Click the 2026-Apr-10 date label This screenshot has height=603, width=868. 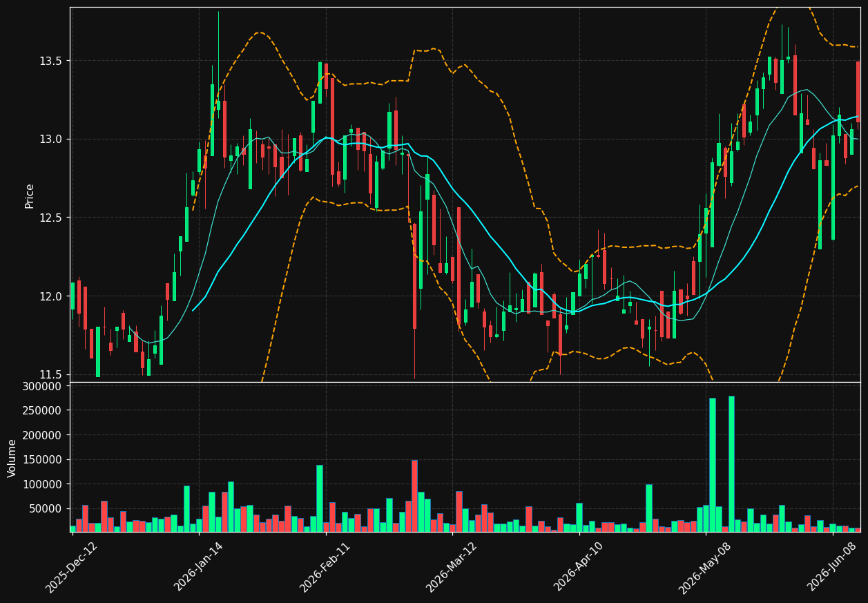point(579,568)
